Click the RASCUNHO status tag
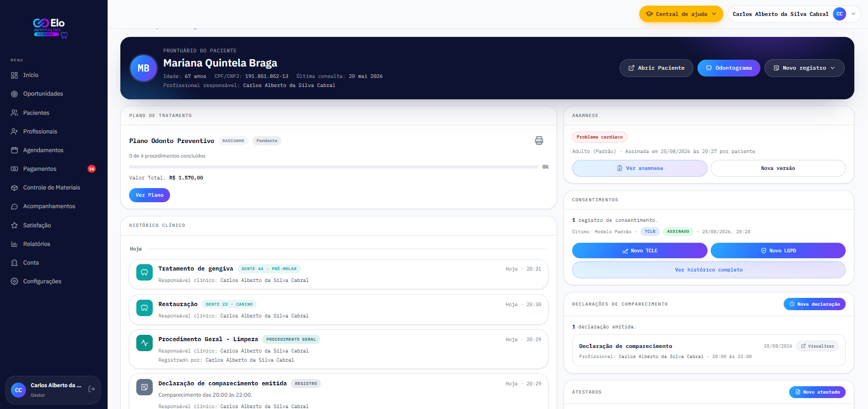This screenshot has width=868, height=409. (x=233, y=141)
